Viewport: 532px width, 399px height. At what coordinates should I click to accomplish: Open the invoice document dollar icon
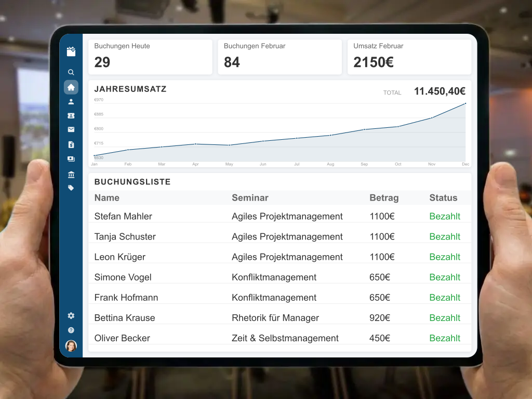click(x=71, y=144)
